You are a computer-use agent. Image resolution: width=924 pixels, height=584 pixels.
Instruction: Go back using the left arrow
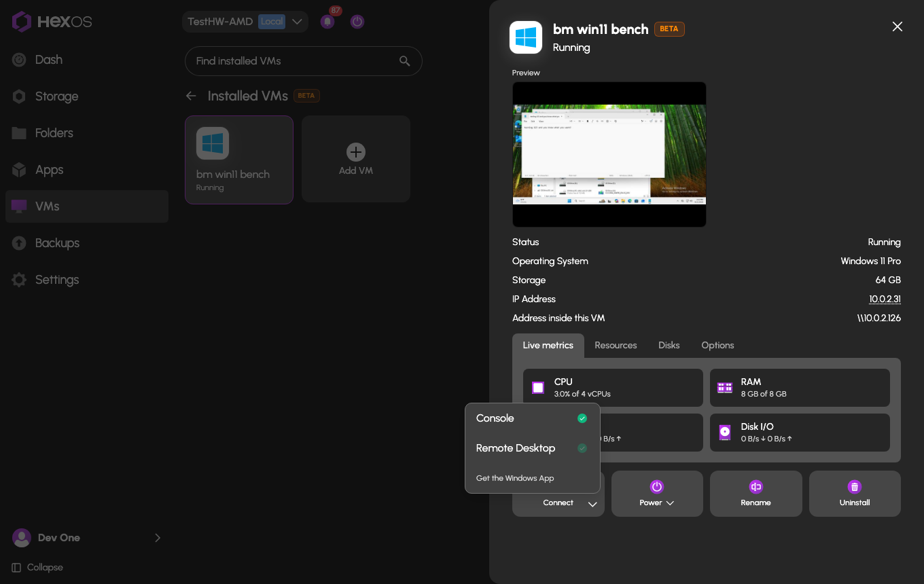pyautogui.click(x=191, y=96)
